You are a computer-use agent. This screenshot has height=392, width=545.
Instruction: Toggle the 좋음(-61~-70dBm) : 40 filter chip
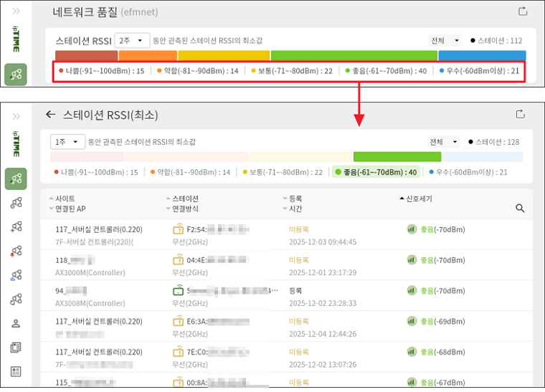coord(376,172)
